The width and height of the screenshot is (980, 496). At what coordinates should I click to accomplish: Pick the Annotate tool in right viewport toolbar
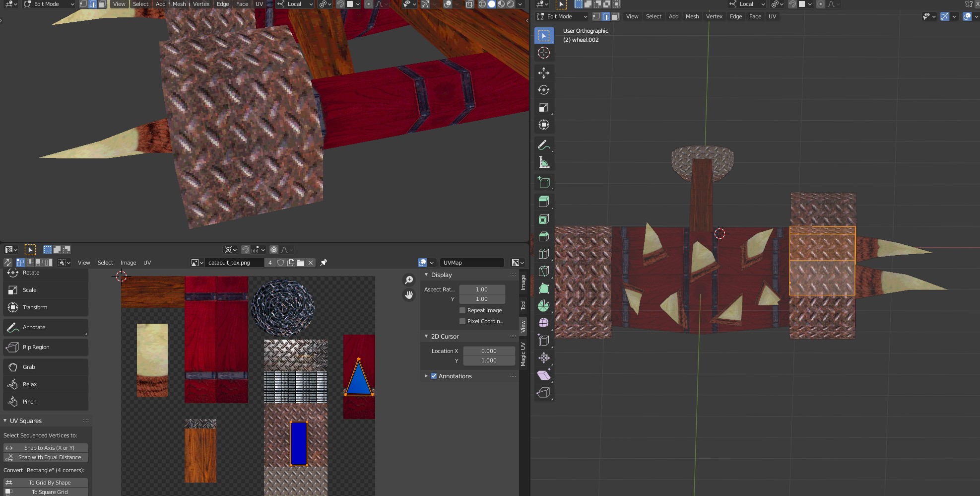click(x=544, y=145)
